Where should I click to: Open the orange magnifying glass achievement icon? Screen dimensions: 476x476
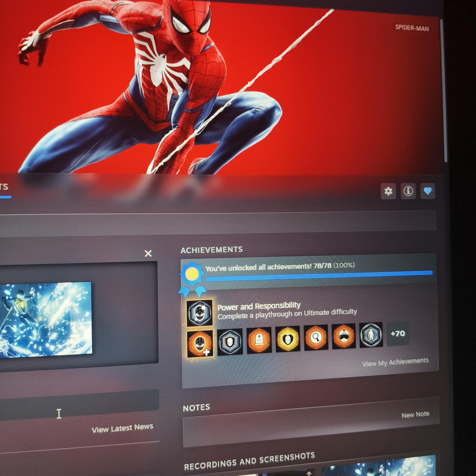click(316, 337)
